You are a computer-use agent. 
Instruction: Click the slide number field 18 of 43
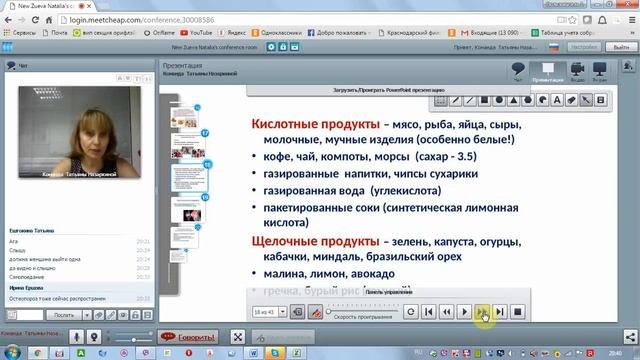[265, 312]
